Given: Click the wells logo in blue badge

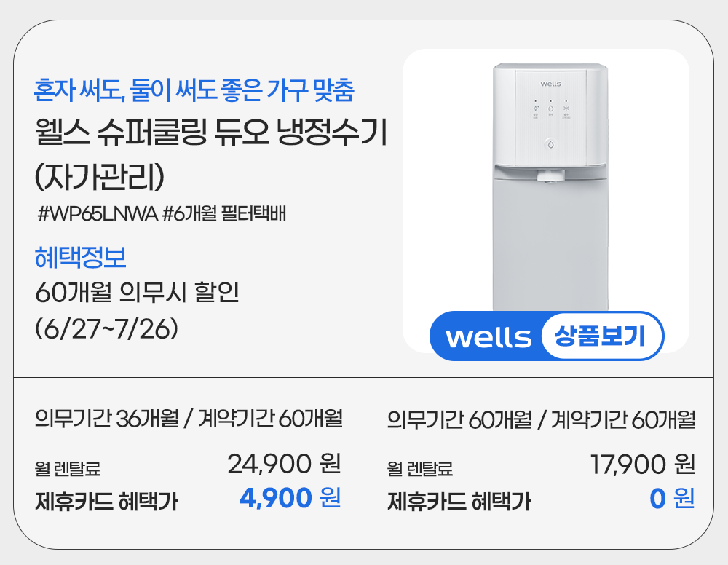Looking at the screenshot, I should point(488,337).
